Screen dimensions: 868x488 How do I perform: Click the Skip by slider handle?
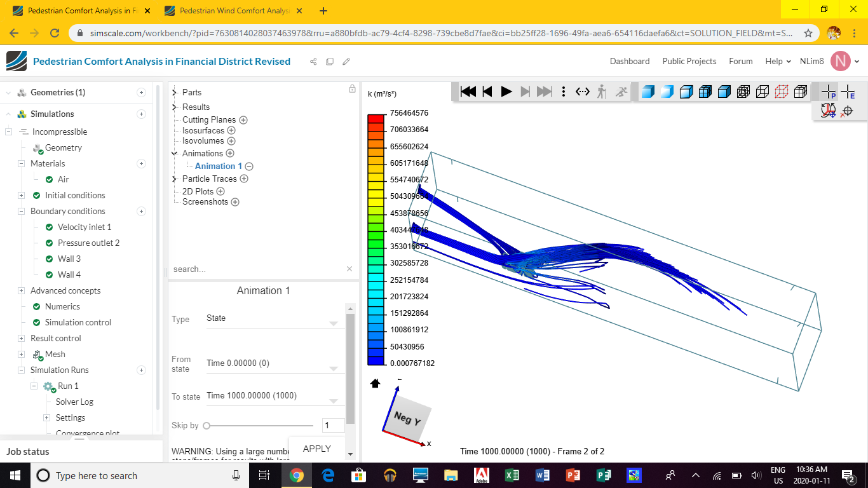point(207,426)
